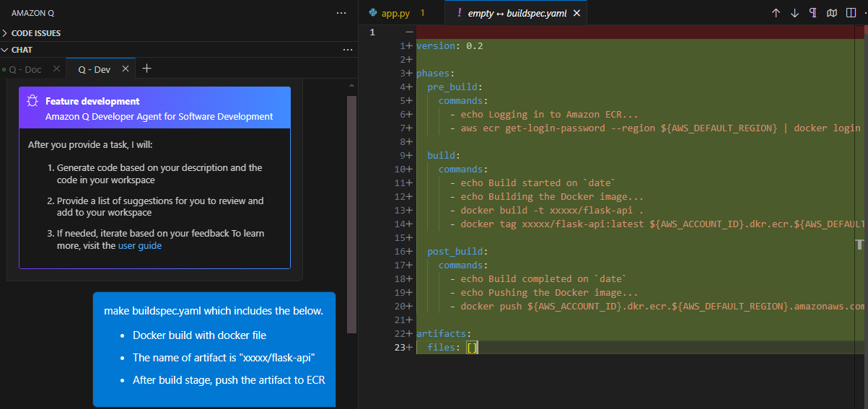
Task: Select the Q - Dev chat tab
Action: pos(94,69)
